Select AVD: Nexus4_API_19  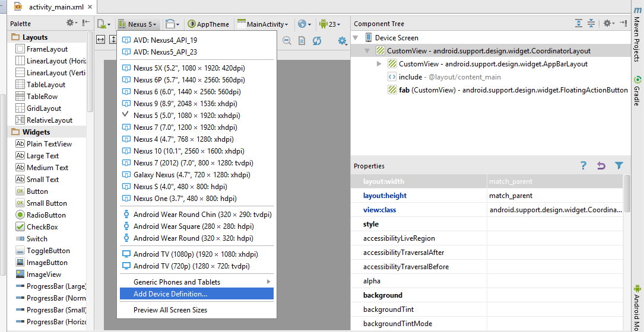tap(196, 40)
